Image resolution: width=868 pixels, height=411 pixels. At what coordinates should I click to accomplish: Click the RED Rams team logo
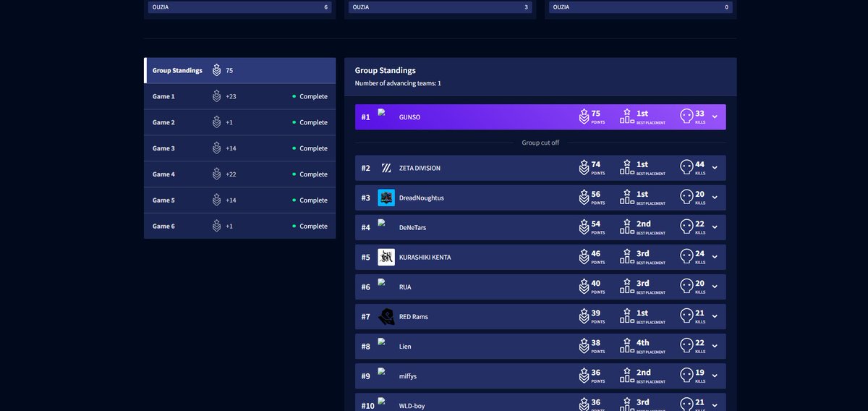point(386,316)
